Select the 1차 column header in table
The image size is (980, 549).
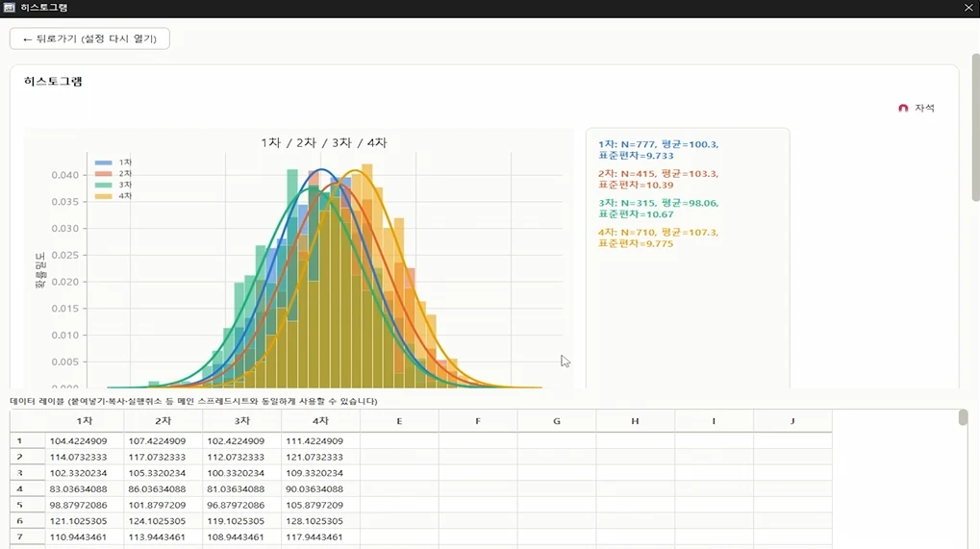coord(85,421)
